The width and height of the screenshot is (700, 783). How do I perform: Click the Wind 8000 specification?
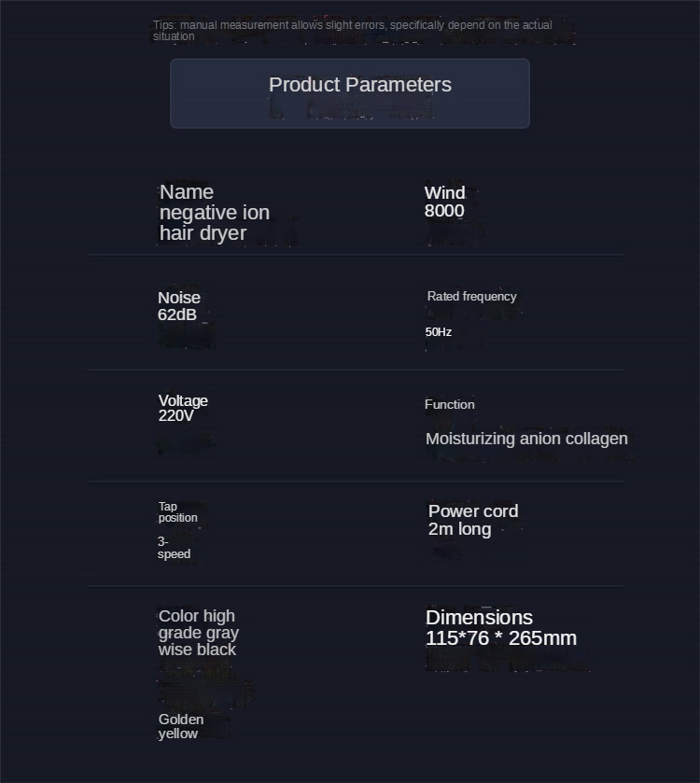(x=444, y=202)
